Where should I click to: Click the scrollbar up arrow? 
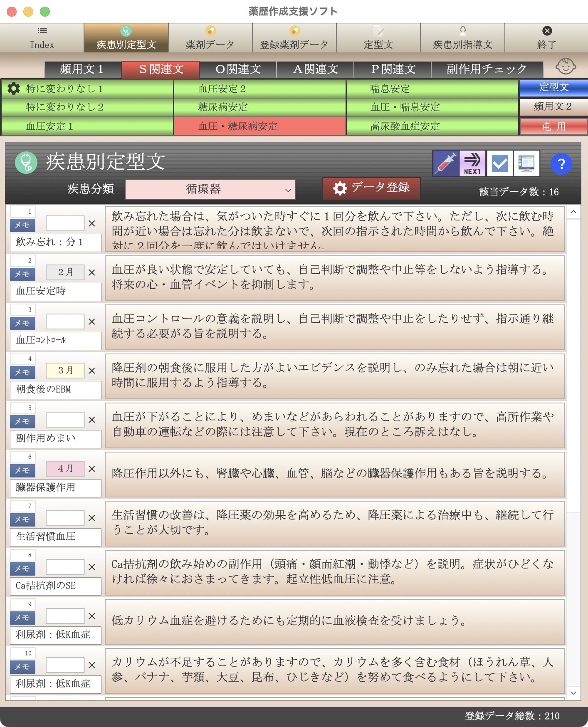pos(573,212)
